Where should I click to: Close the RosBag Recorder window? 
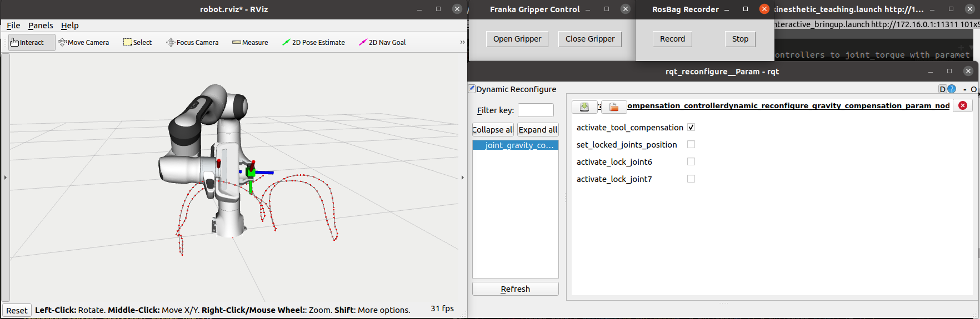click(x=764, y=9)
